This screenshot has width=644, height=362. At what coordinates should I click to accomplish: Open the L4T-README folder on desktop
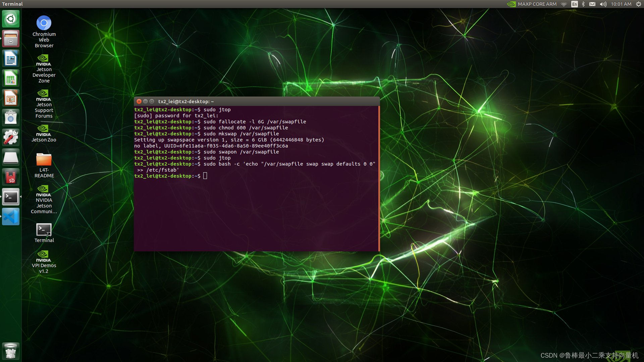click(44, 165)
